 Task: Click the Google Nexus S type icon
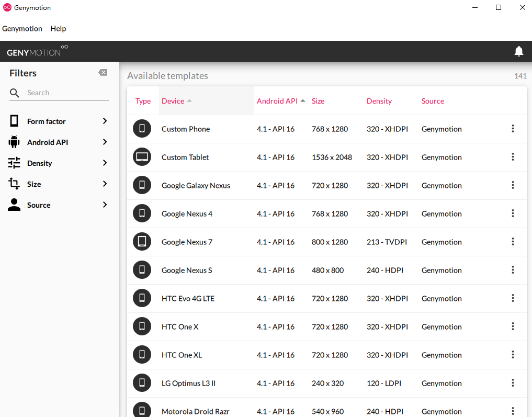tap(142, 270)
